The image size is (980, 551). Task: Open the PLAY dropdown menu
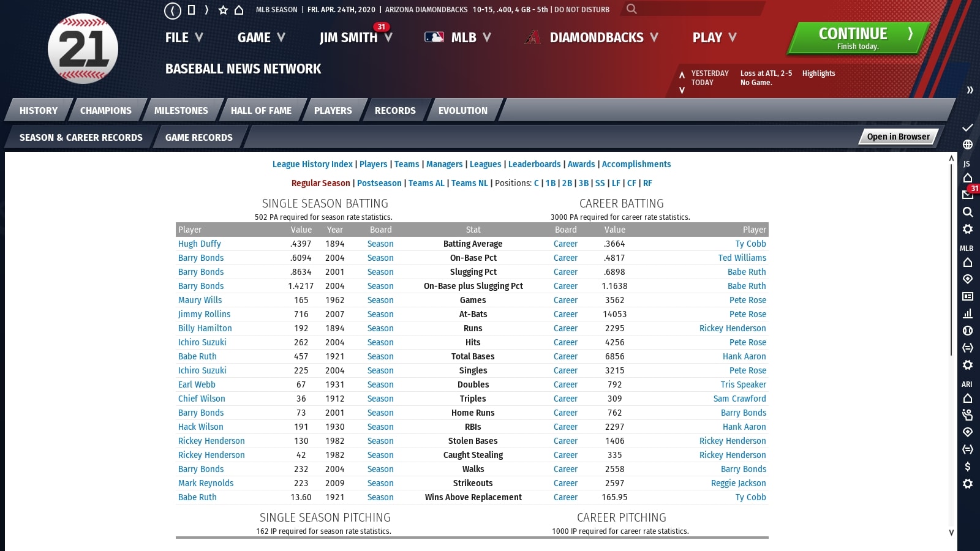(714, 37)
